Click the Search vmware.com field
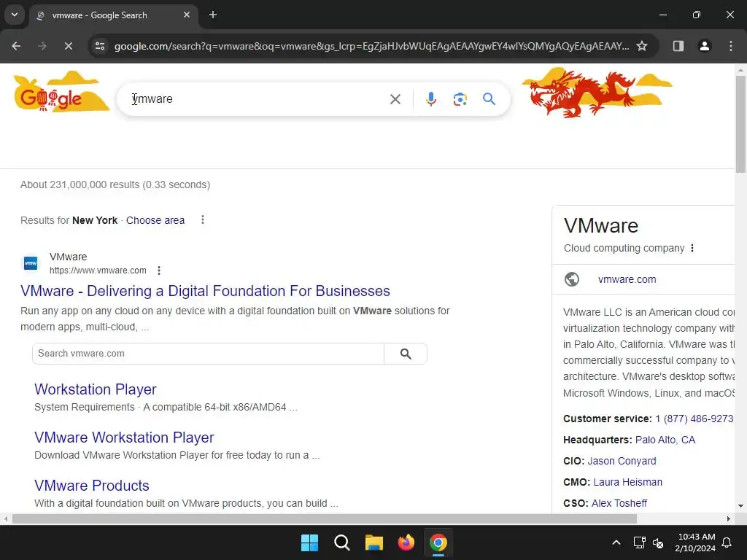 (208, 354)
